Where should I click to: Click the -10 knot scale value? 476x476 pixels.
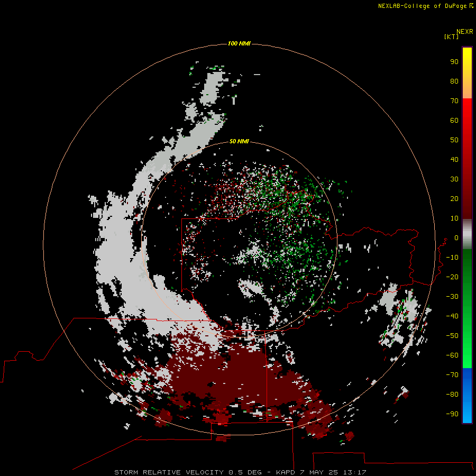pyautogui.click(x=452, y=258)
